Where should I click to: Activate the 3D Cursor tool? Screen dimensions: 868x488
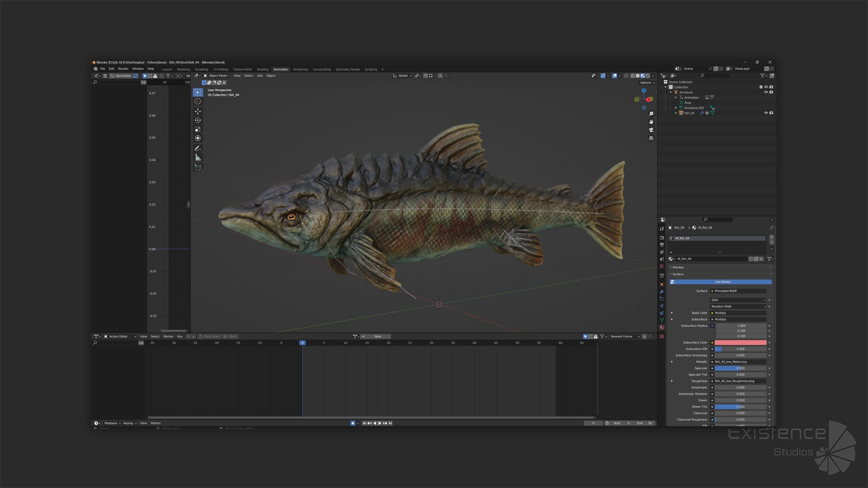(x=198, y=101)
